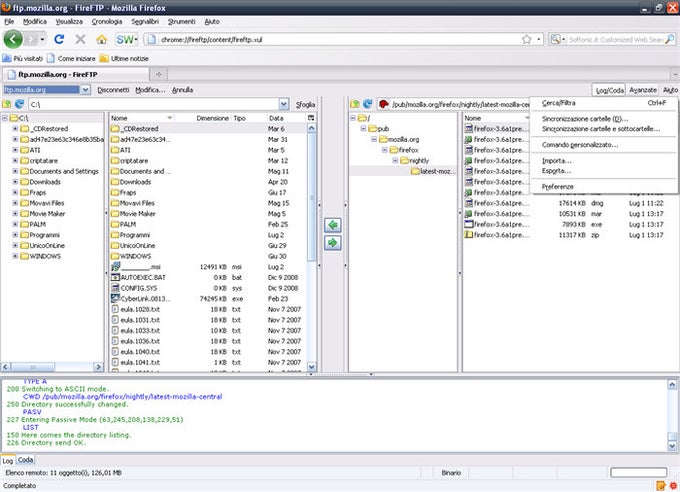Open the Segnalibri menu

point(145,21)
